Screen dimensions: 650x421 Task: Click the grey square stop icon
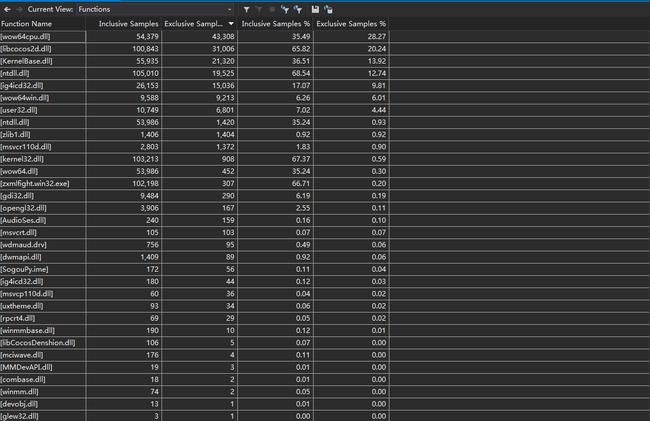click(272, 9)
